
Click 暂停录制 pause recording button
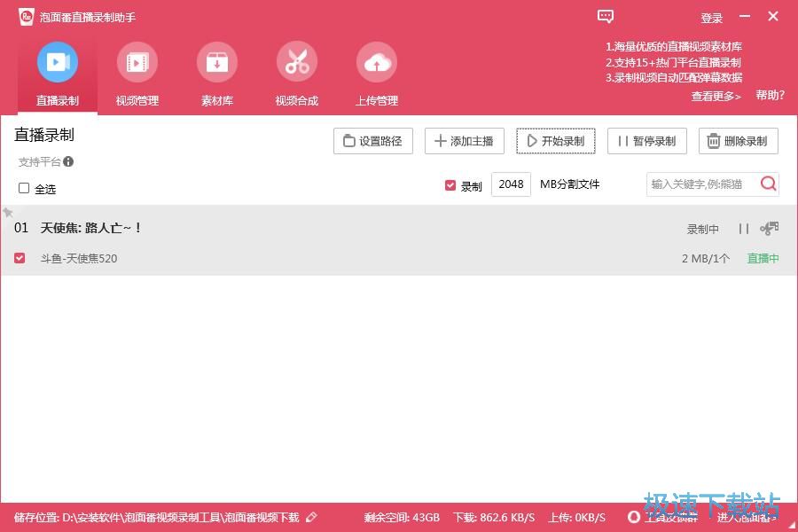click(x=647, y=141)
